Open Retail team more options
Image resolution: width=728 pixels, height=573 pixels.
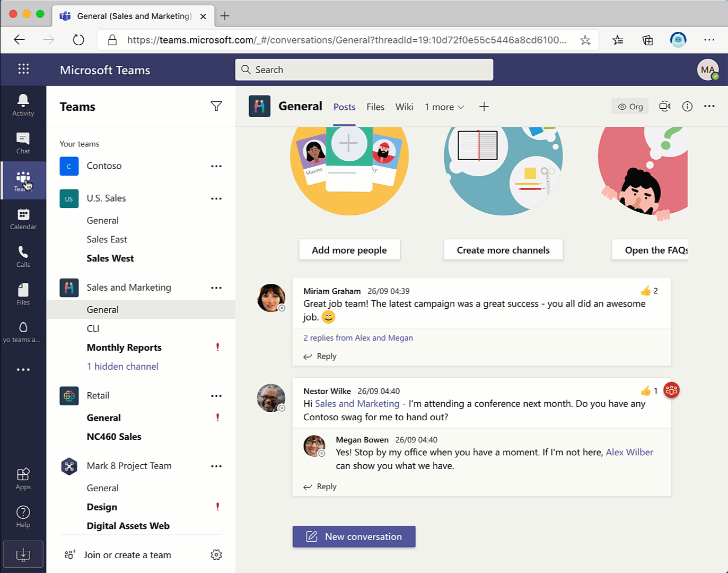(x=216, y=396)
